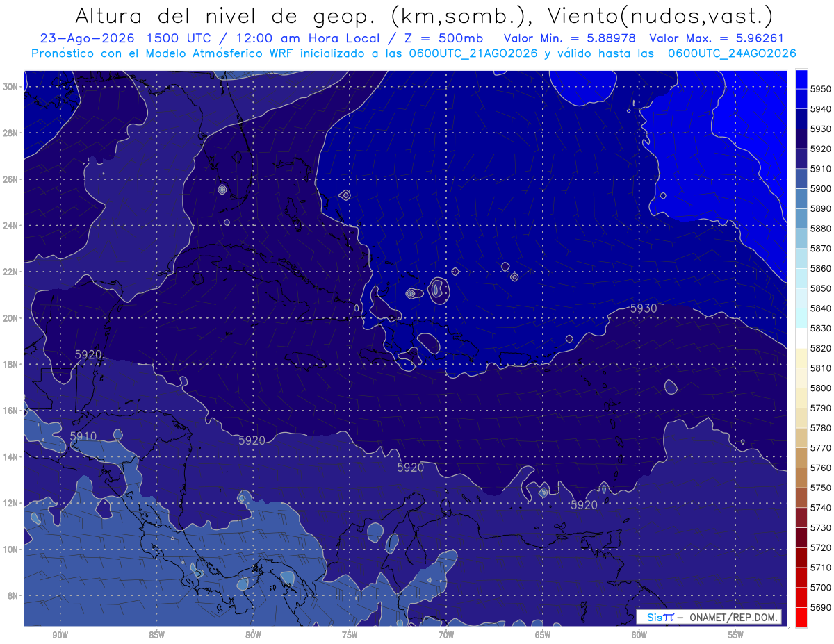Image resolution: width=834 pixels, height=644 pixels.
Task: Click the 8N latitude label
Action: 13,596
